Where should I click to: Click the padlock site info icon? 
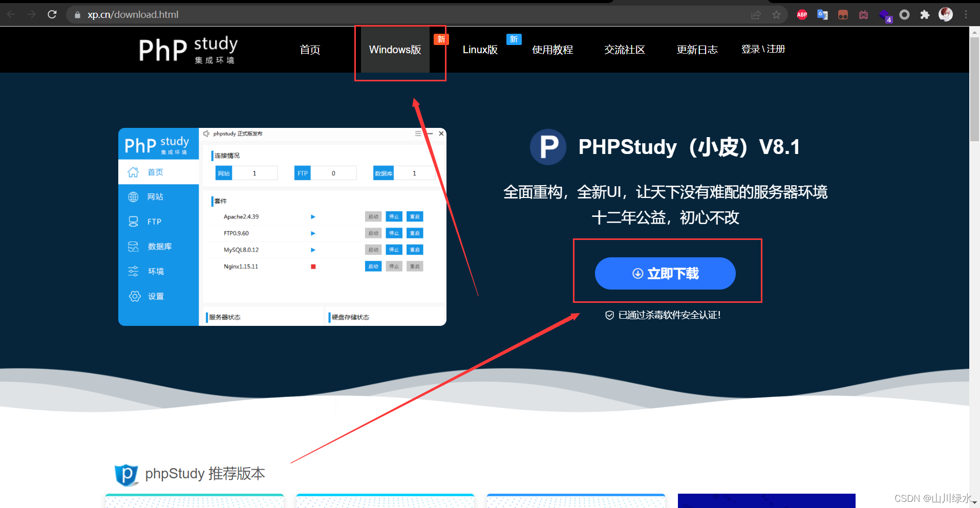point(77,15)
